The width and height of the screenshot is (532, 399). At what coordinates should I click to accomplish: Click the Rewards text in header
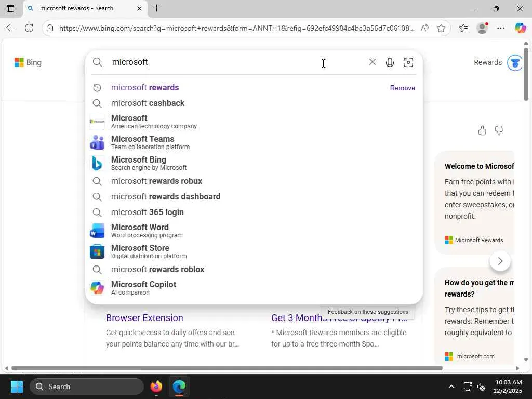(487, 62)
